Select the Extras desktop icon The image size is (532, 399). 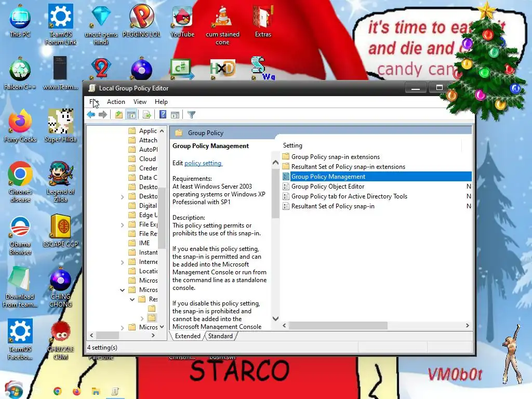(x=263, y=22)
